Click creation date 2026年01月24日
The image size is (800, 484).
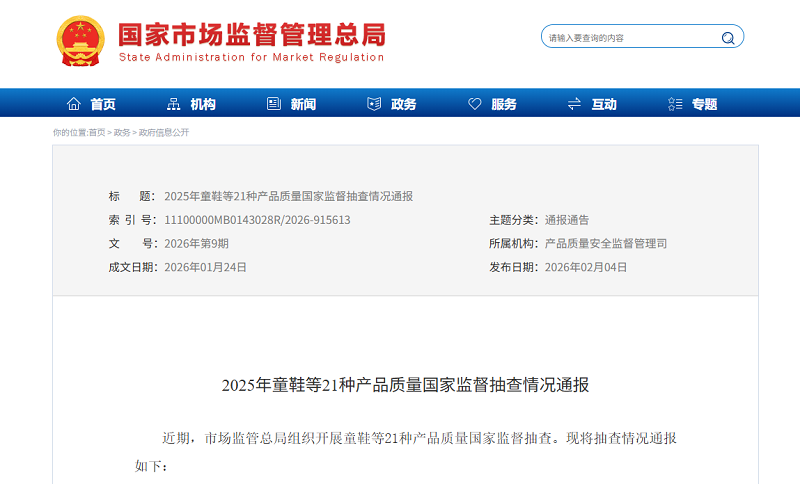[205, 267]
